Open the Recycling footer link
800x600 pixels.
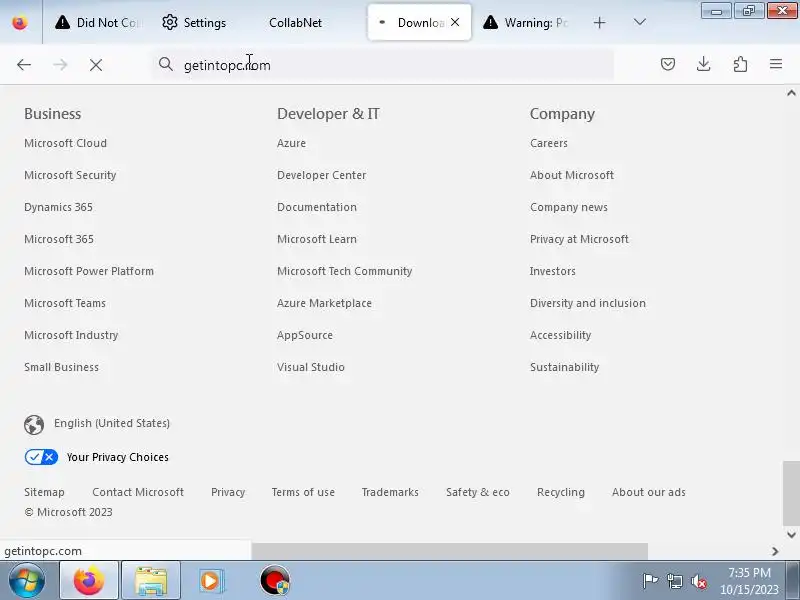pos(561,492)
